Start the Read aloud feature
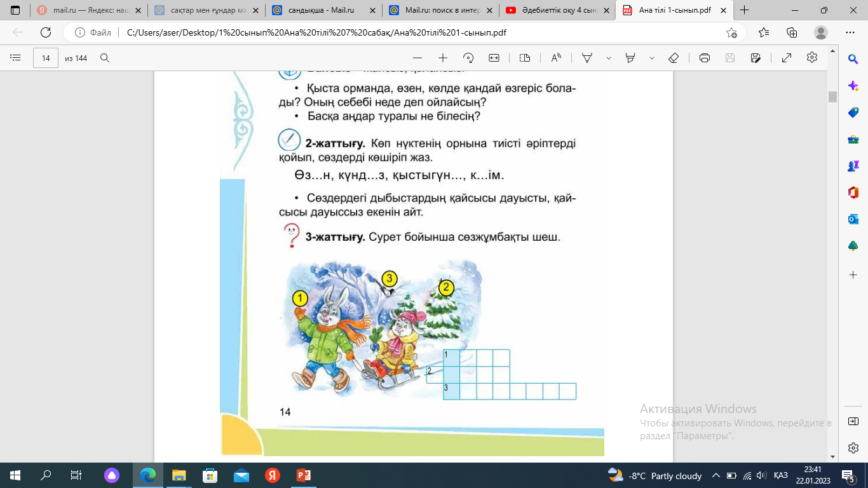 [x=556, y=58]
